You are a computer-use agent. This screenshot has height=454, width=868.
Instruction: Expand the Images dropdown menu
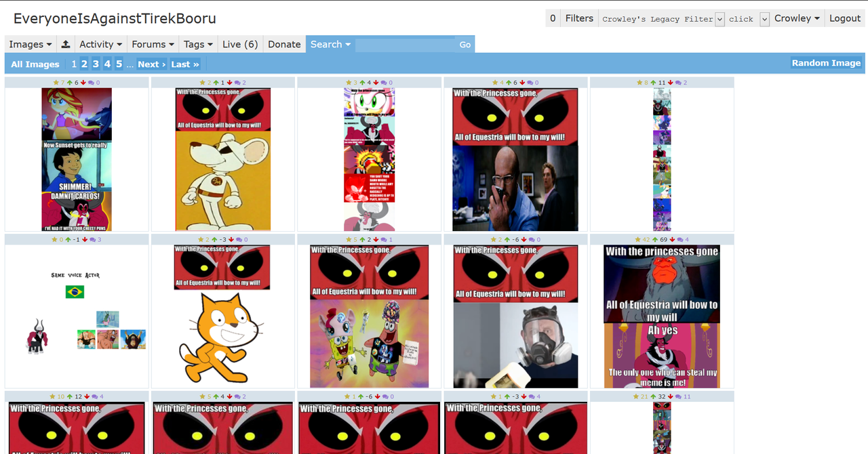tap(31, 44)
